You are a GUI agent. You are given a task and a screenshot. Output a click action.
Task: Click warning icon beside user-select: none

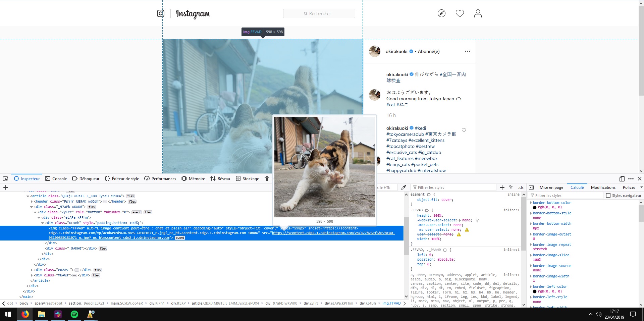(459, 234)
